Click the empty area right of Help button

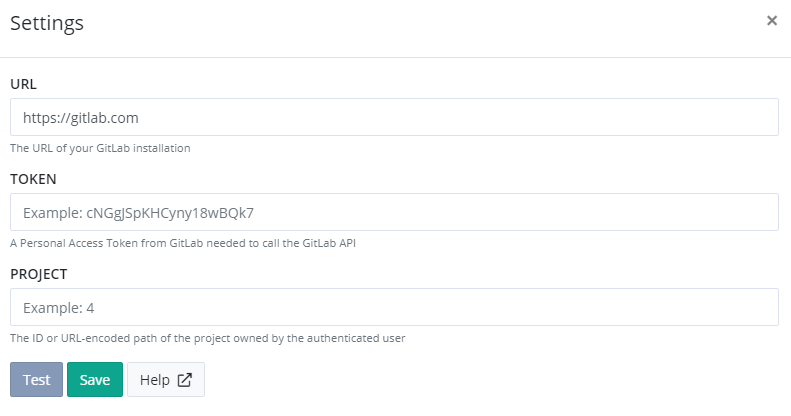pyautogui.click(x=492, y=380)
